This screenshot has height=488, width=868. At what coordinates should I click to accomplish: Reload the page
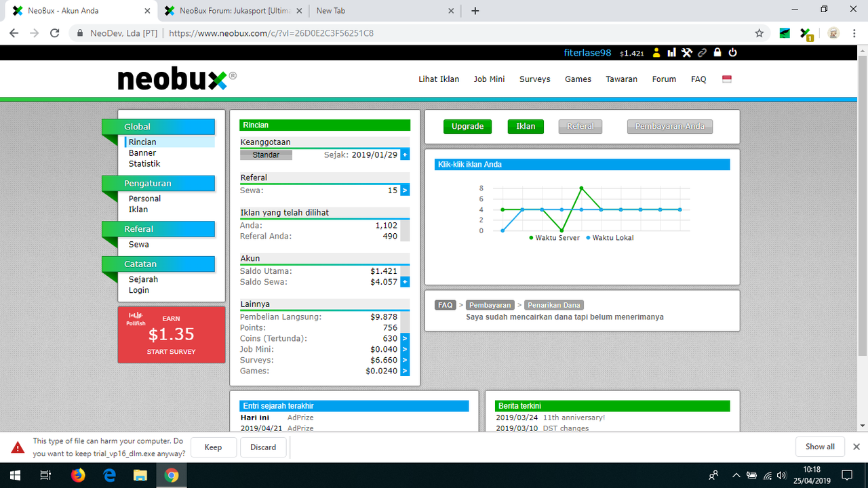click(55, 33)
